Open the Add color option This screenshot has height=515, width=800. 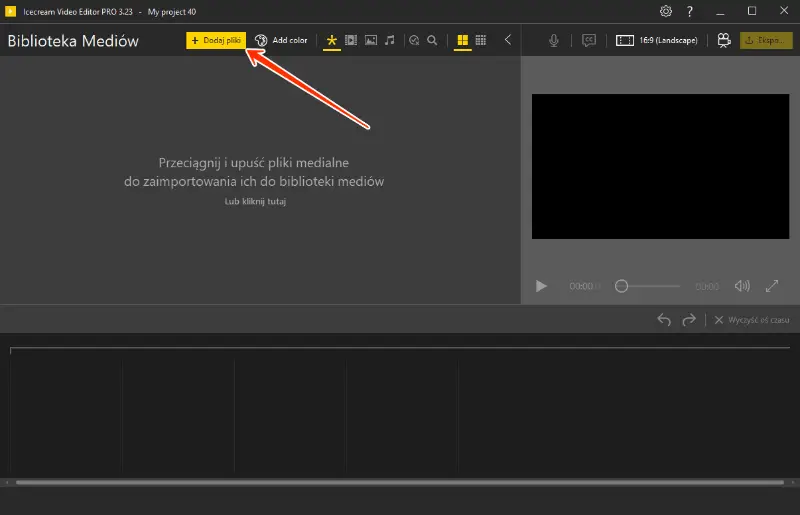point(281,40)
